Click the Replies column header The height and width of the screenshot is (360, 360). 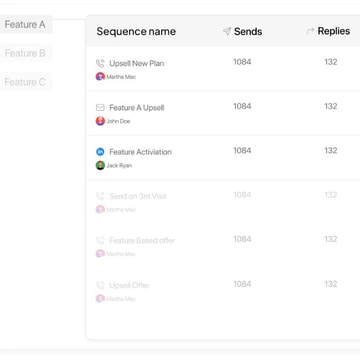(x=334, y=31)
